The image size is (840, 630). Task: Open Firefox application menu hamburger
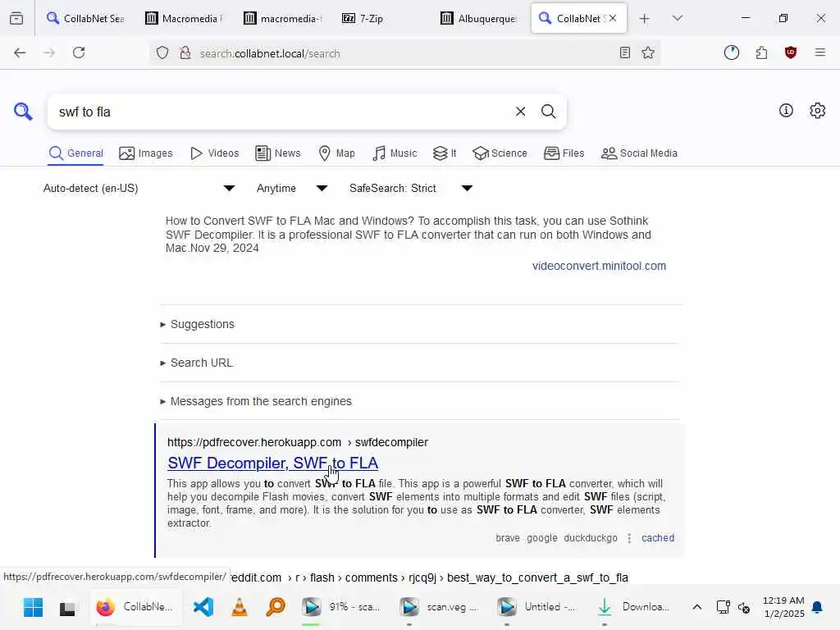click(819, 52)
